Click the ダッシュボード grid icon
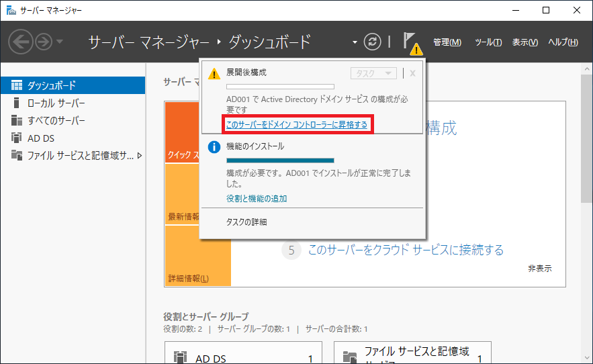The width and height of the screenshot is (593, 364). (17, 85)
